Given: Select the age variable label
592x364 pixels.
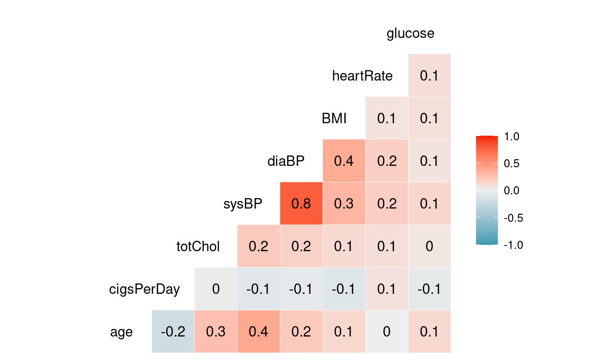Looking at the screenshot, I should pos(121,332).
